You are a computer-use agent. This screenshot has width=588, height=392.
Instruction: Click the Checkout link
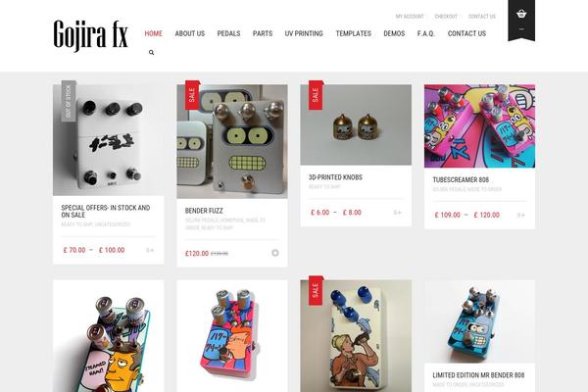coord(446,16)
